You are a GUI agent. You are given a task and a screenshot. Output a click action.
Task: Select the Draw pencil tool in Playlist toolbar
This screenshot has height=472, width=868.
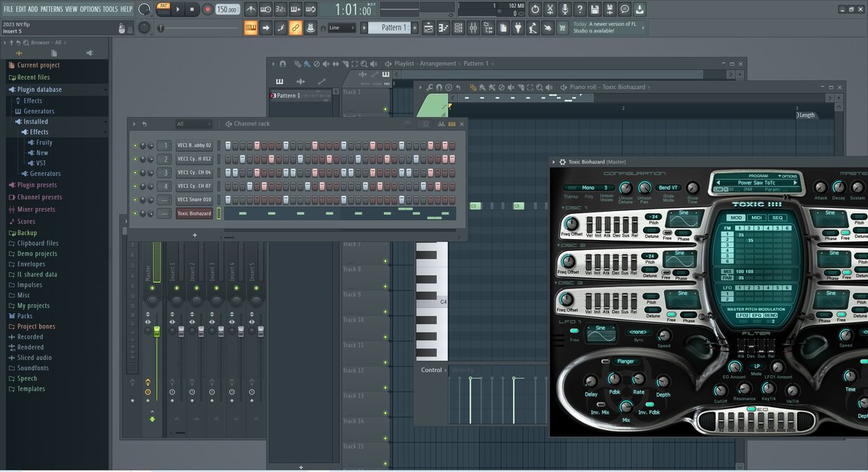[x=299, y=64]
